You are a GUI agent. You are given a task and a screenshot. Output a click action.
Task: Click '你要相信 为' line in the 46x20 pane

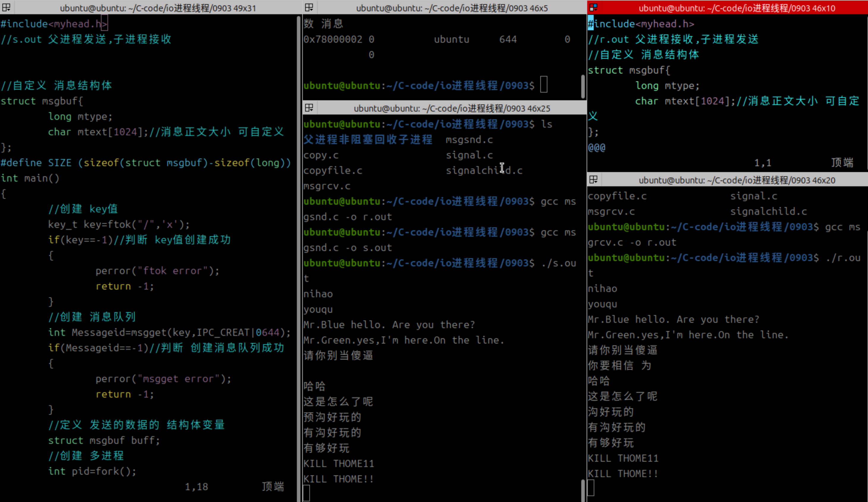(619, 365)
